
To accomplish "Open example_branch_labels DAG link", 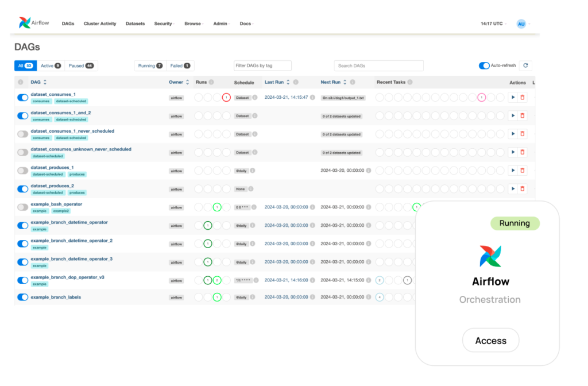I will pyautogui.click(x=56, y=297).
